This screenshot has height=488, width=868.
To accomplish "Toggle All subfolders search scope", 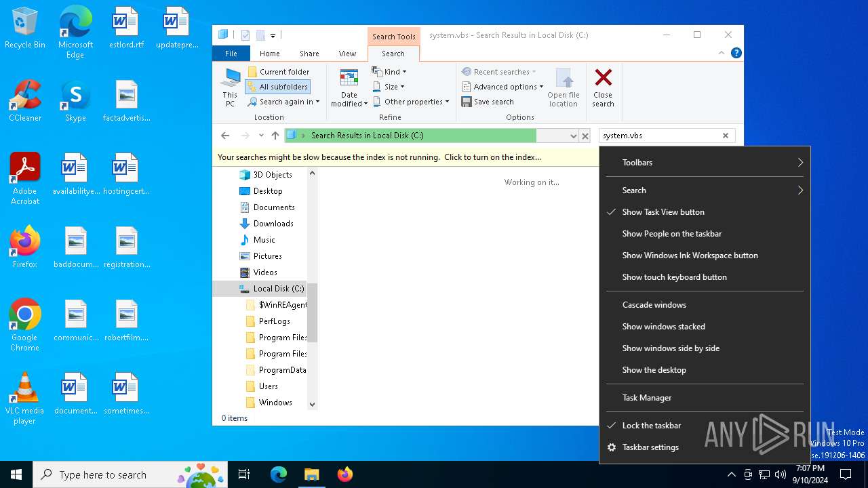I will point(277,87).
